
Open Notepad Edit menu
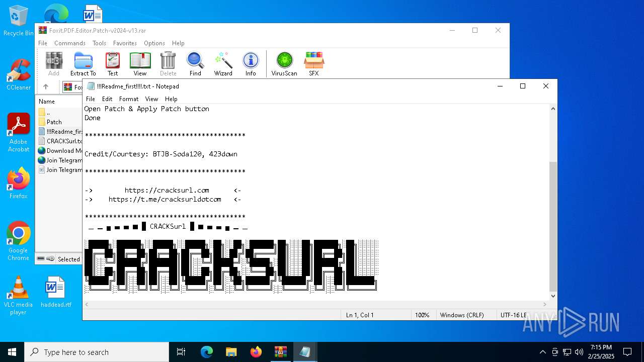point(107,99)
